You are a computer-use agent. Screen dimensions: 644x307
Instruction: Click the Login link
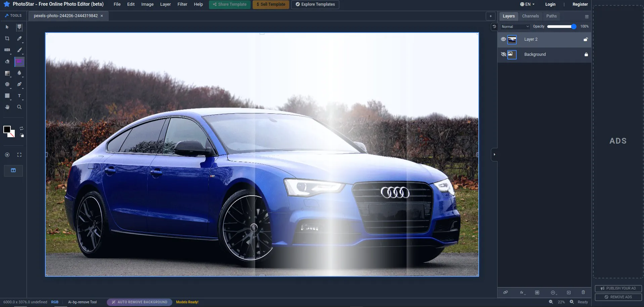tap(550, 4)
